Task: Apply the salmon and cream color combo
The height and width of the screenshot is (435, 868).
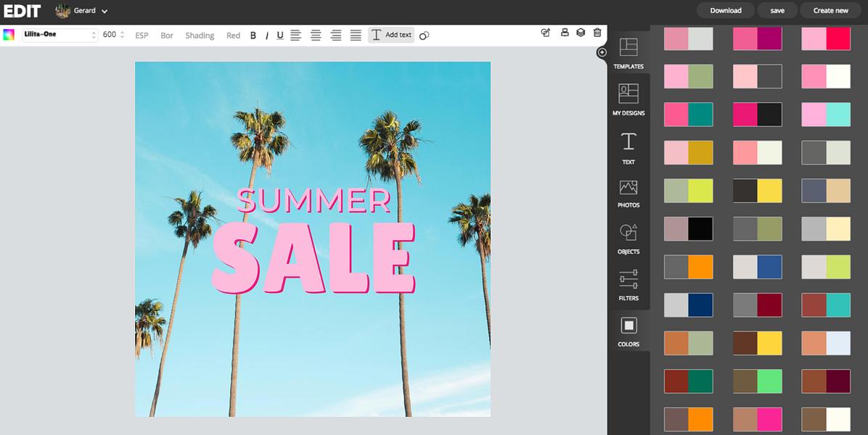Action: click(x=757, y=152)
